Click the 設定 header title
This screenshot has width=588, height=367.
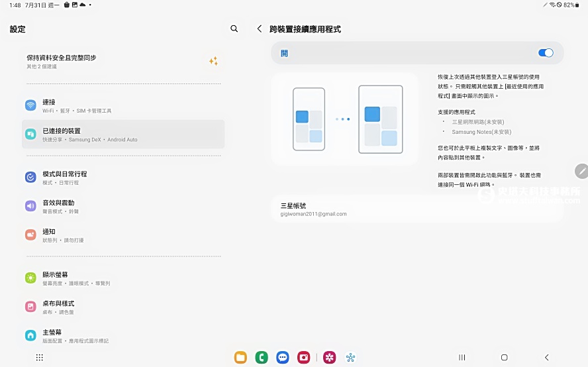point(18,29)
